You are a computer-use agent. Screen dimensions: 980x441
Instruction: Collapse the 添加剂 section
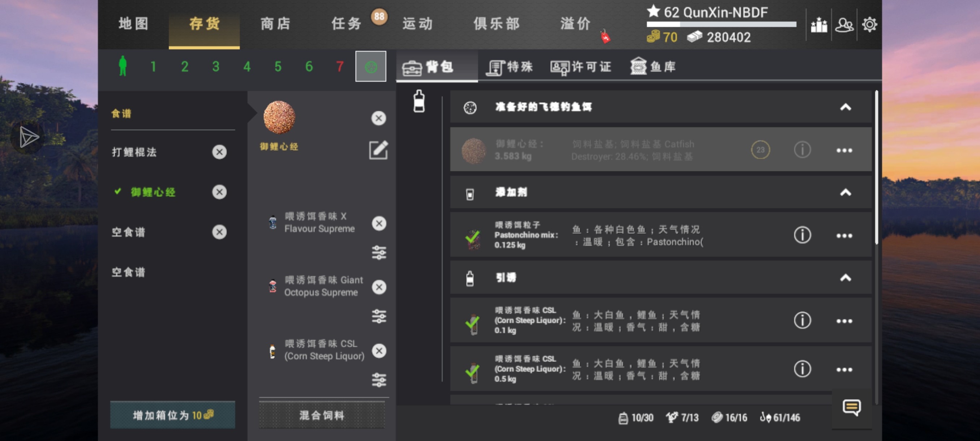tap(845, 193)
